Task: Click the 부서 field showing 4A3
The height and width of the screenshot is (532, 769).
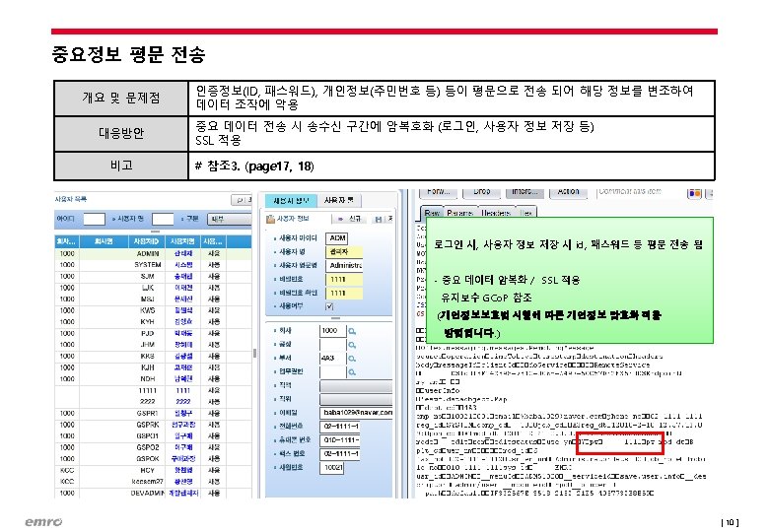Action: (333, 359)
